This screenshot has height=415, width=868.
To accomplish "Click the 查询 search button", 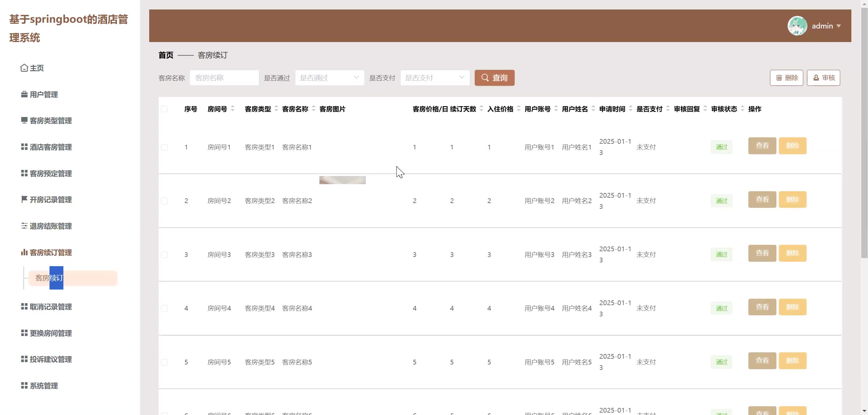I will point(494,78).
